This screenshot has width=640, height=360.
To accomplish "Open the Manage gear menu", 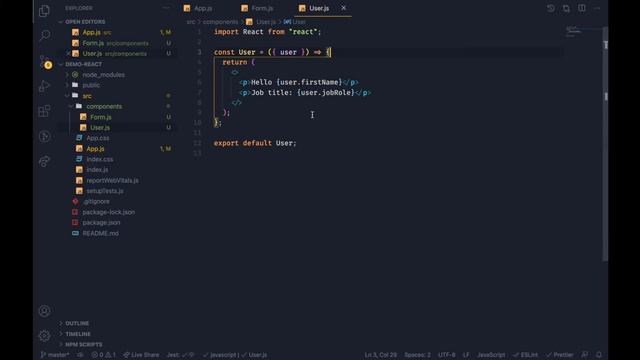I will click(x=44, y=336).
